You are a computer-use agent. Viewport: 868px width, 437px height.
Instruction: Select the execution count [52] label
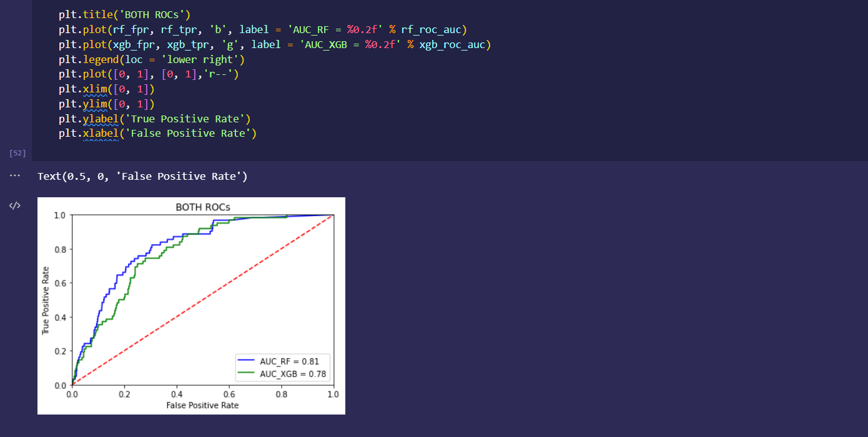[x=17, y=153]
